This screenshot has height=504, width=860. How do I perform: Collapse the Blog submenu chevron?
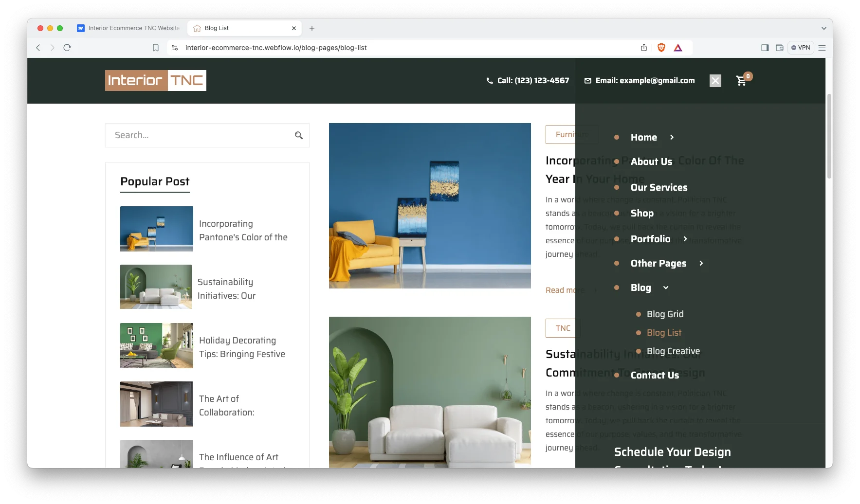click(666, 288)
